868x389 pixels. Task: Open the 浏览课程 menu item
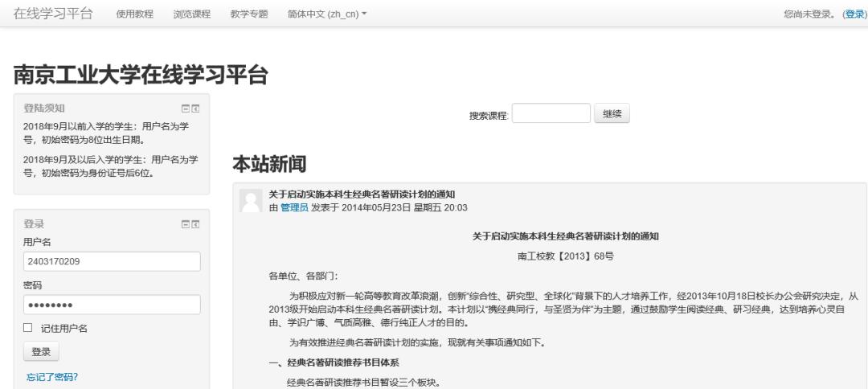click(x=191, y=14)
